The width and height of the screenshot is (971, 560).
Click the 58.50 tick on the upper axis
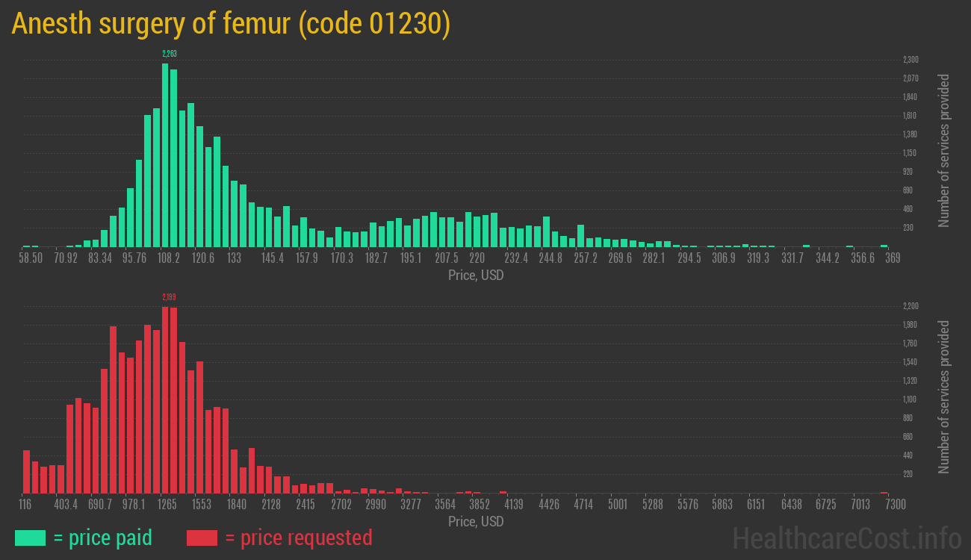pos(31,258)
